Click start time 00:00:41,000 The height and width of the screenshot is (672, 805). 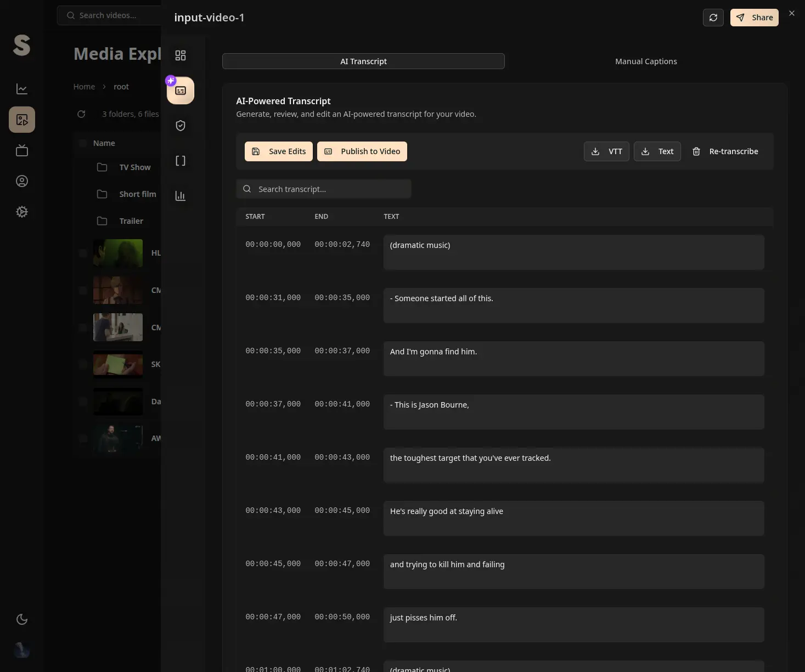pos(273,458)
